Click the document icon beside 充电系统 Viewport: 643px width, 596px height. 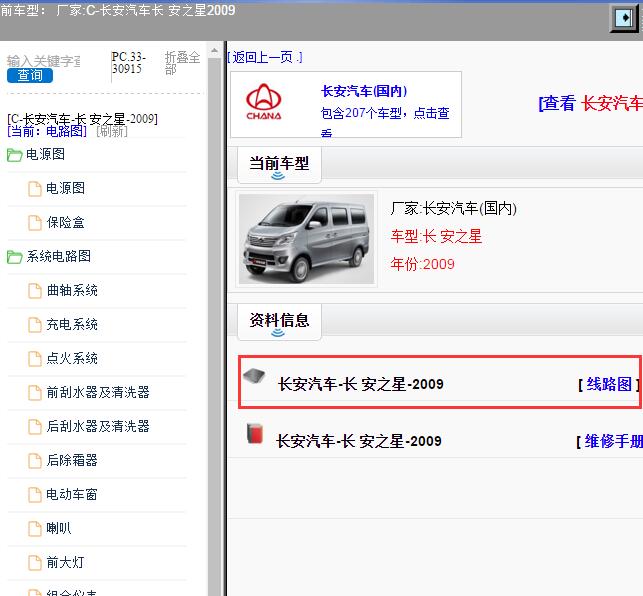(x=35, y=325)
